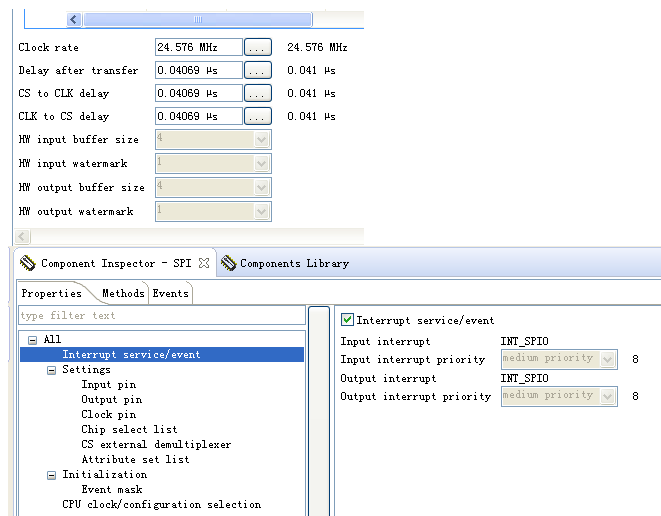661x516 pixels.
Task: Open the Components Library tab
Action: click(x=286, y=263)
